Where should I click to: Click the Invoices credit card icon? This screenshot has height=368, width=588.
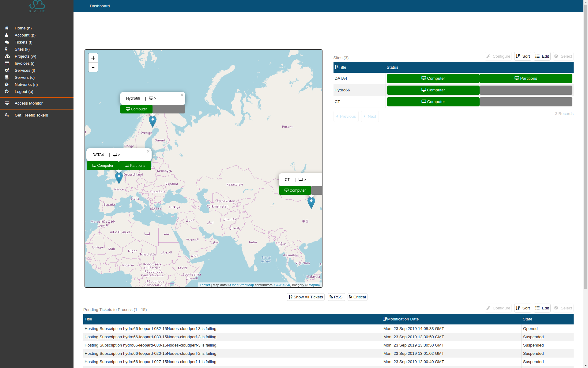click(7, 63)
